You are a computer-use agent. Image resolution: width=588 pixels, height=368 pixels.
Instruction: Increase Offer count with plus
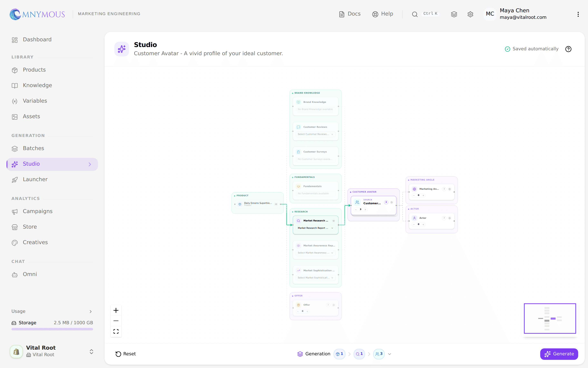[307, 311]
